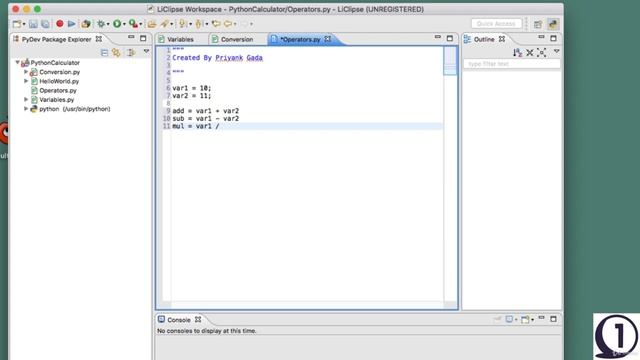The width and height of the screenshot is (640, 360).
Task: Expand the python interpreter node
Action: tap(26, 109)
